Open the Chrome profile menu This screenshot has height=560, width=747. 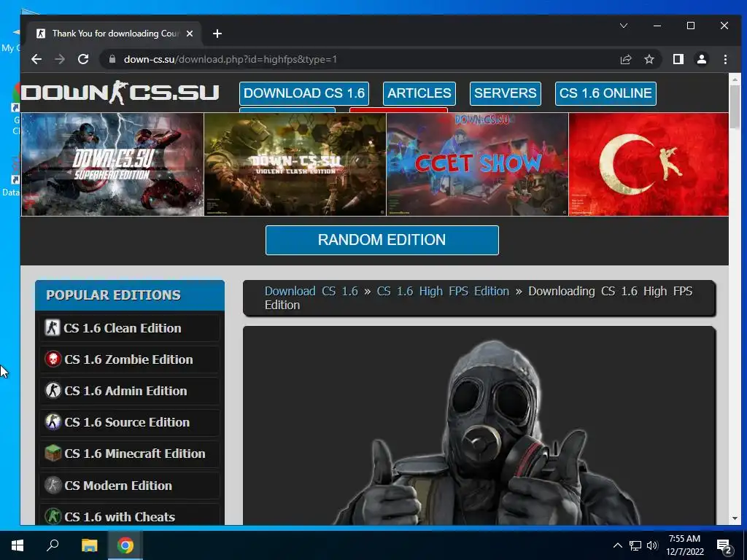pos(701,59)
